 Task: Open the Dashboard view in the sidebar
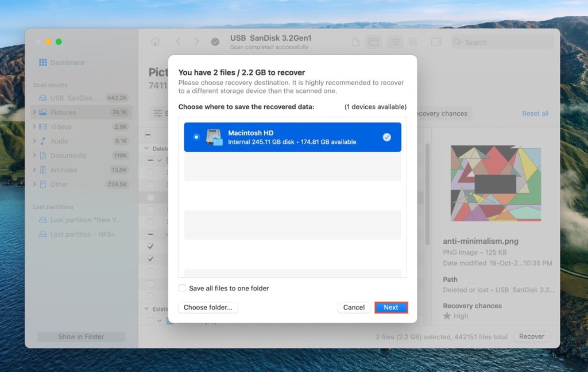pos(61,62)
